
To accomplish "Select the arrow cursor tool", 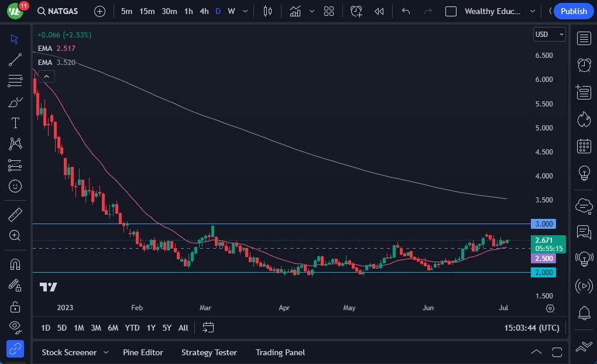I will point(15,39).
